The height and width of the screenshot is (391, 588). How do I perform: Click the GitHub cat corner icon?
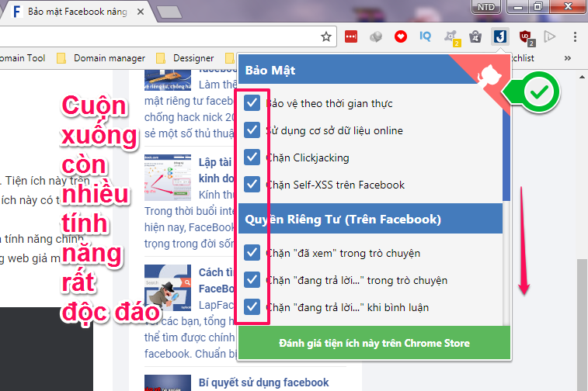489,76
